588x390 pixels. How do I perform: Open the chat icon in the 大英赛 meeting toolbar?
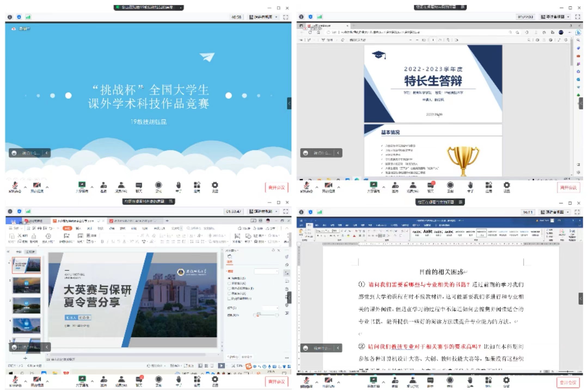[x=139, y=380]
